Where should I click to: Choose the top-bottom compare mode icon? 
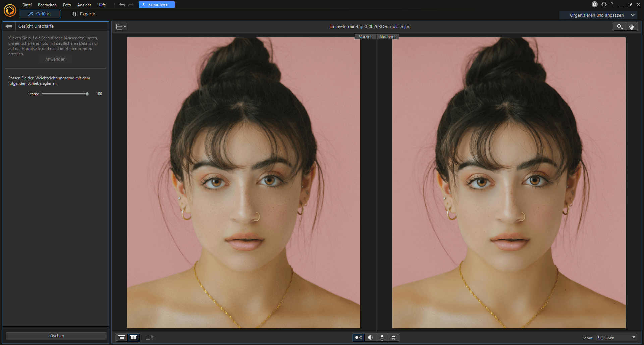point(382,338)
